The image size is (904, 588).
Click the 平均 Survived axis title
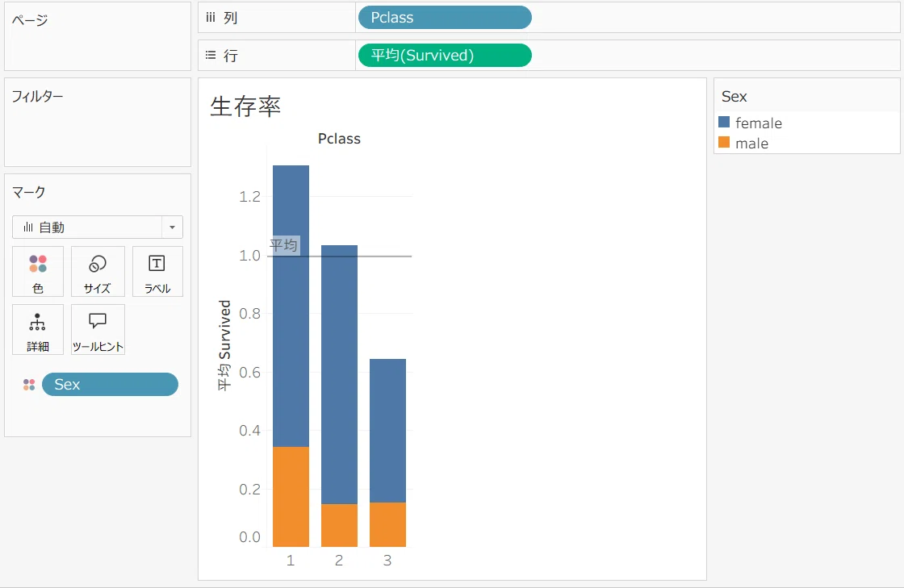(224, 345)
